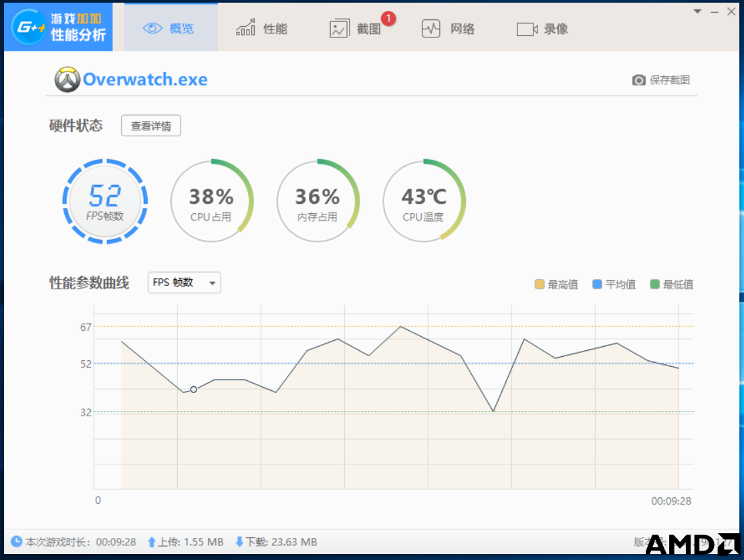Switch to the 网络 network tab

coord(449,29)
